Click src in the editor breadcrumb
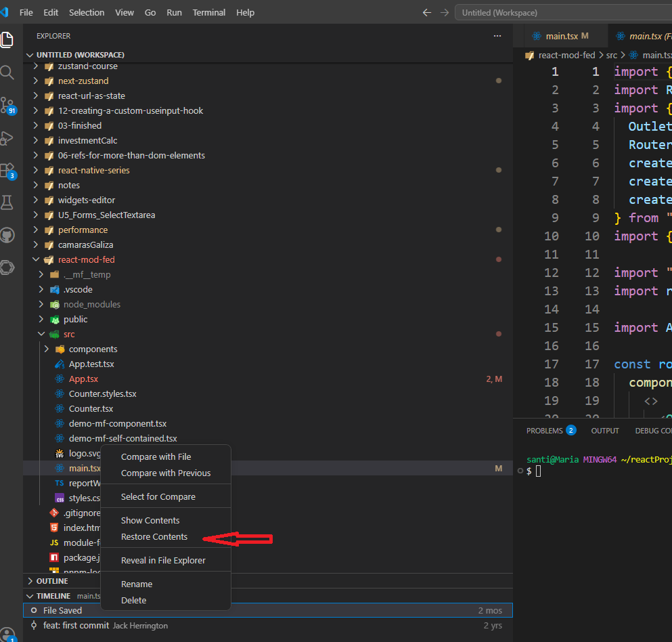Screen dimensions: 672x642 pyautogui.click(x=612, y=56)
